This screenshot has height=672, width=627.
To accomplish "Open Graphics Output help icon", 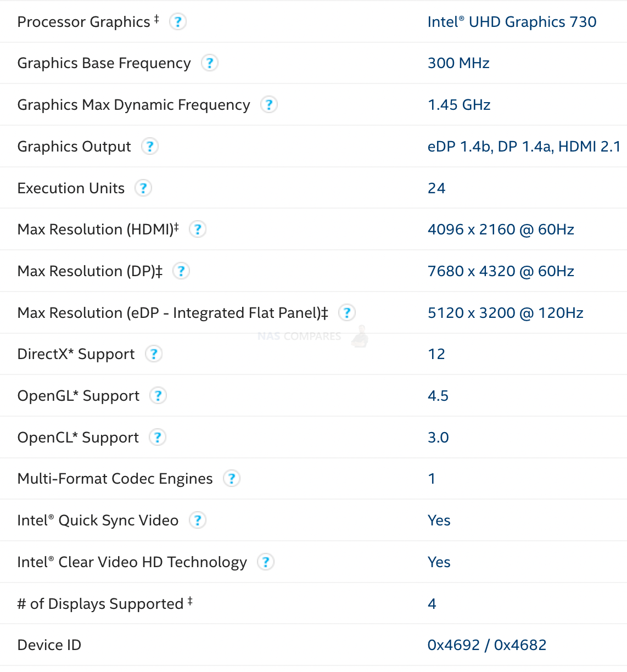I will coord(150,146).
